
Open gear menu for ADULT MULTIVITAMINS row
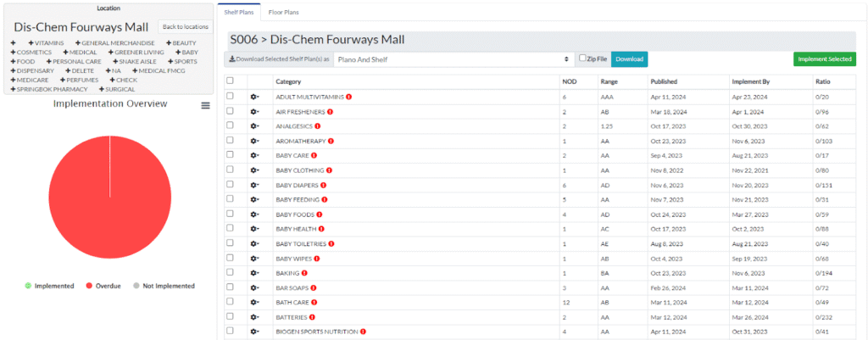(x=254, y=97)
